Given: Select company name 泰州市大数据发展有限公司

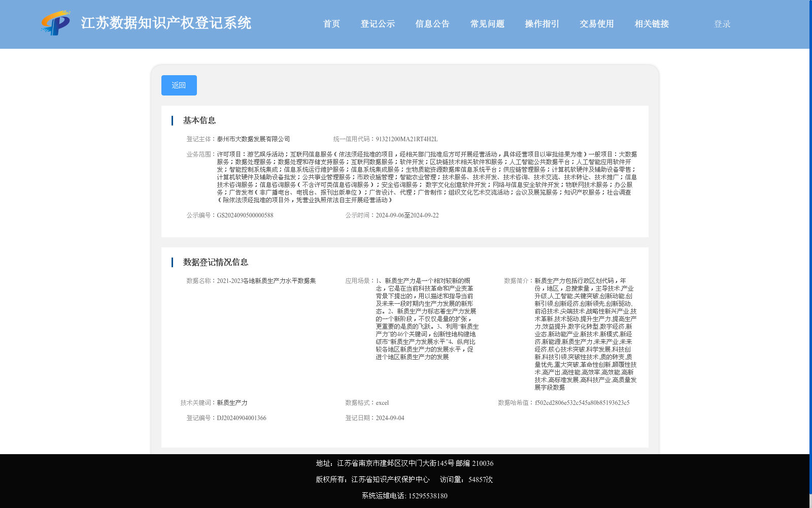Looking at the screenshot, I should [253, 139].
